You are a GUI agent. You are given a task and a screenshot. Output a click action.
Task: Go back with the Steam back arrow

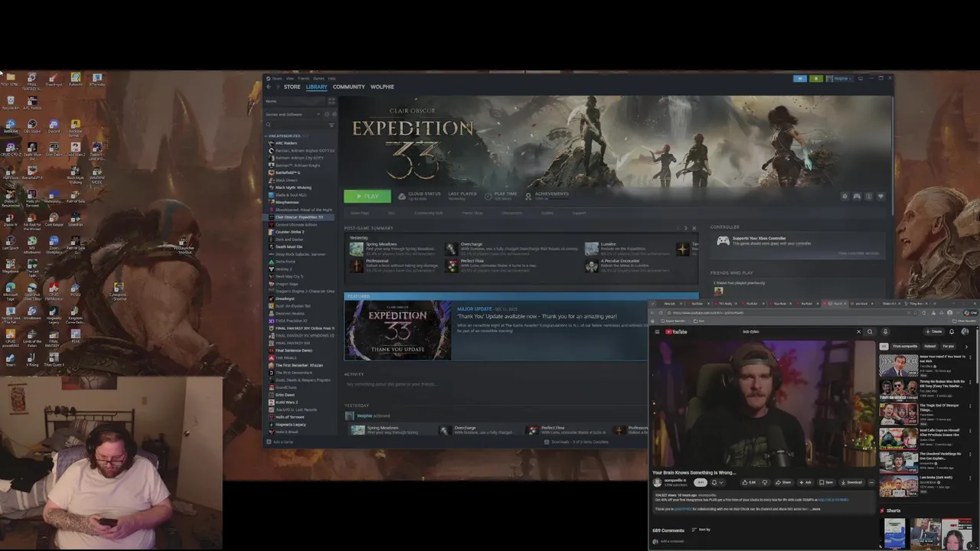coord(269,87)
